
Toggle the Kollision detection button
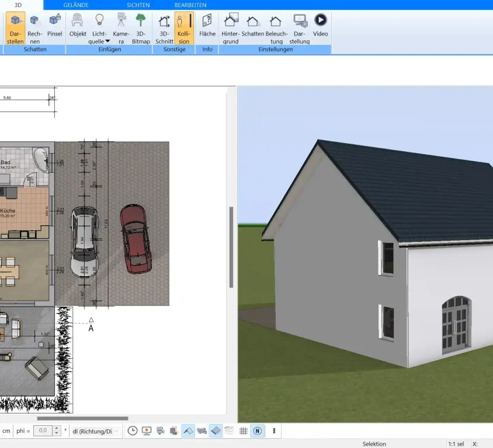click(184, 28)
